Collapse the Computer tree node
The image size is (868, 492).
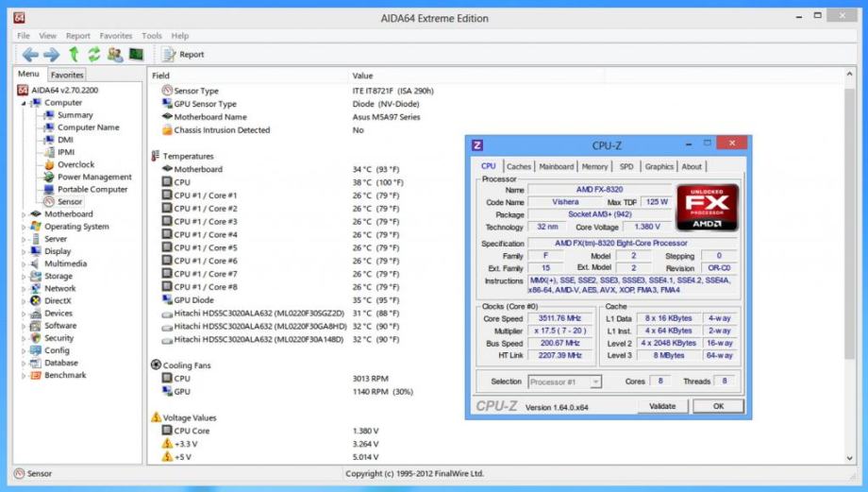23,103
